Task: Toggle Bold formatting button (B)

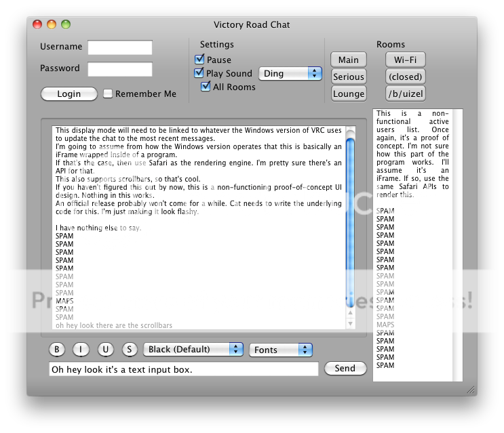Action: coord(58,350)
